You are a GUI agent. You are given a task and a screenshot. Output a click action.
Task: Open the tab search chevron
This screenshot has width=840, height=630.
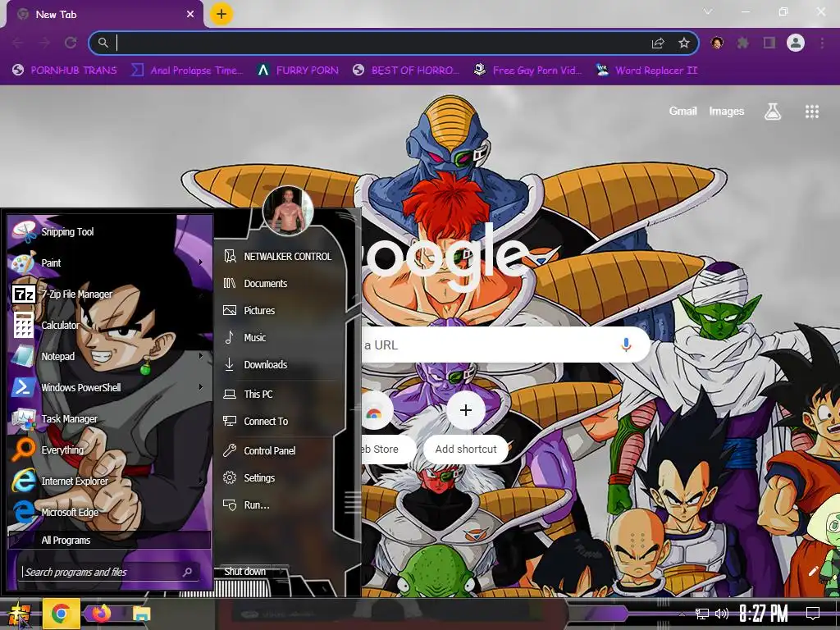click(x=708, y=11)
